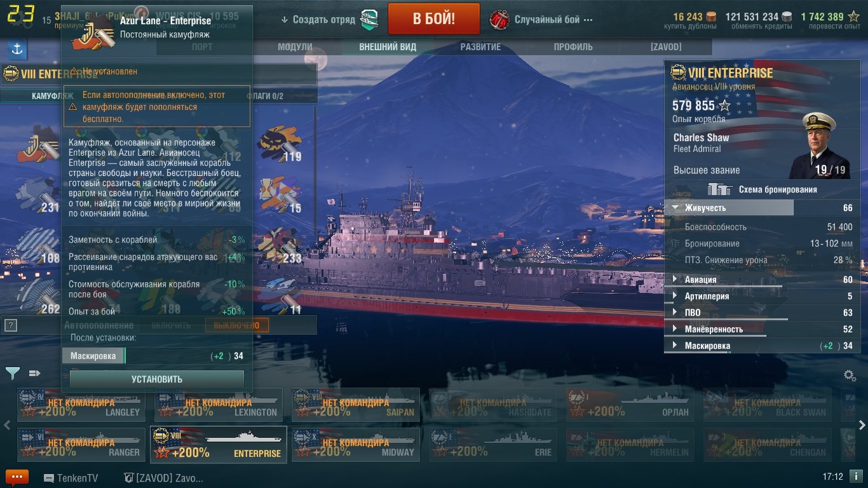Open the chat bubble icon

click(17, 478)
